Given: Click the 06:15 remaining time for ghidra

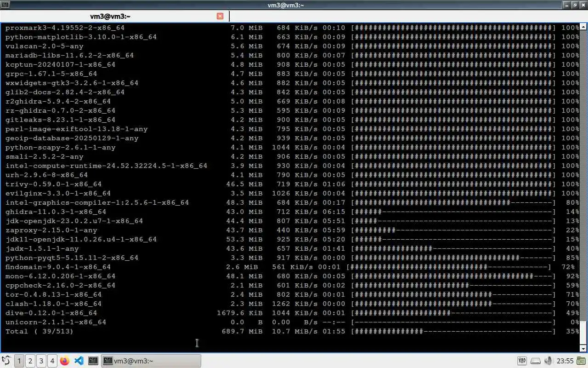Looking at the screenshot, I should click(x=334, y=212).
